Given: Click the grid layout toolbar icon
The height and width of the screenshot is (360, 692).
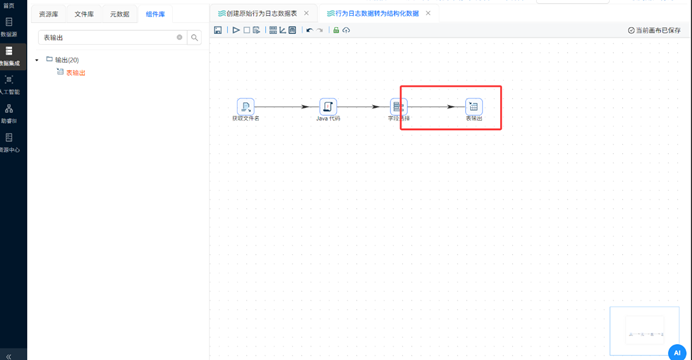Looking at the screenshot, I should click(x=273, y=30).
